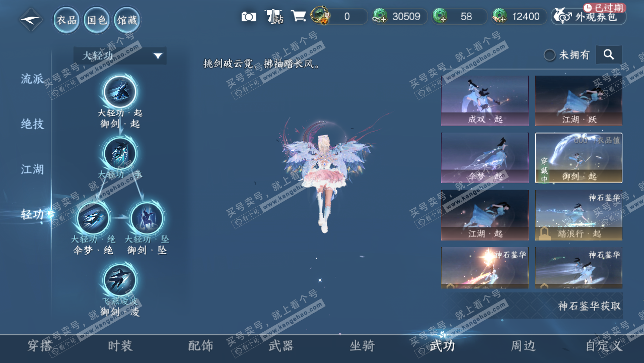The height and width of the screenshot is (363, 644).
Task: Open the wardrobe outfit icon
Action: (274, 17)
